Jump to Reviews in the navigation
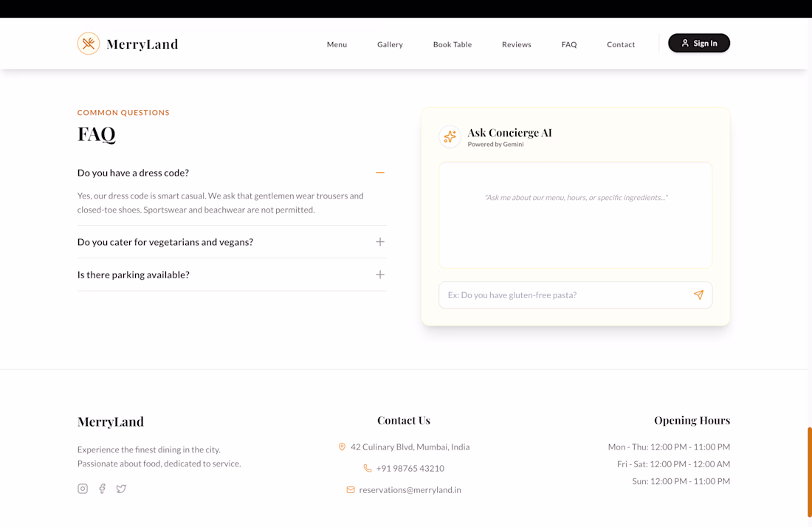812x527 pixels. [x=516, y=44]
